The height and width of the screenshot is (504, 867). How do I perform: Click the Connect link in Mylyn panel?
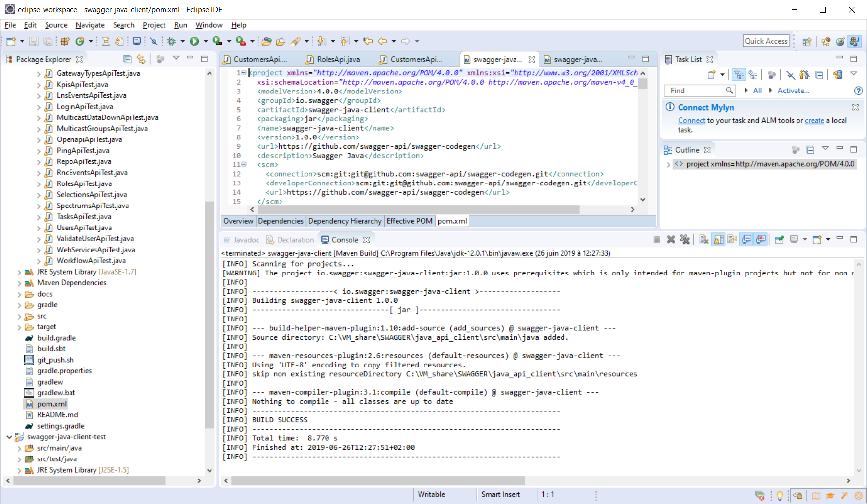click(x=691, y=121)
